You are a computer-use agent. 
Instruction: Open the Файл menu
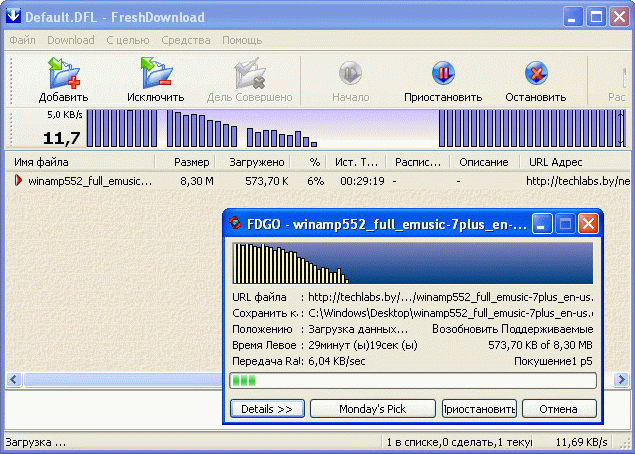click(22, 40)
